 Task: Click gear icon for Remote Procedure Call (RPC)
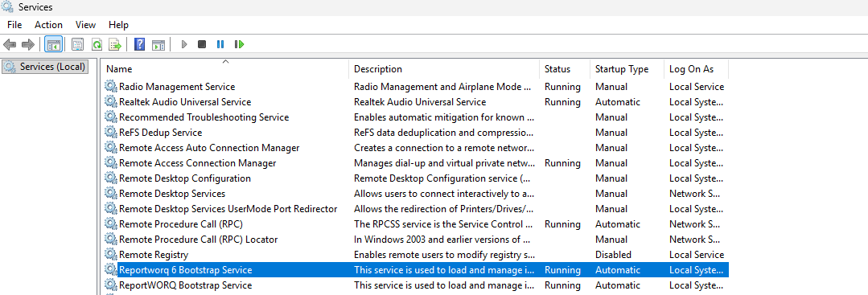111,225
